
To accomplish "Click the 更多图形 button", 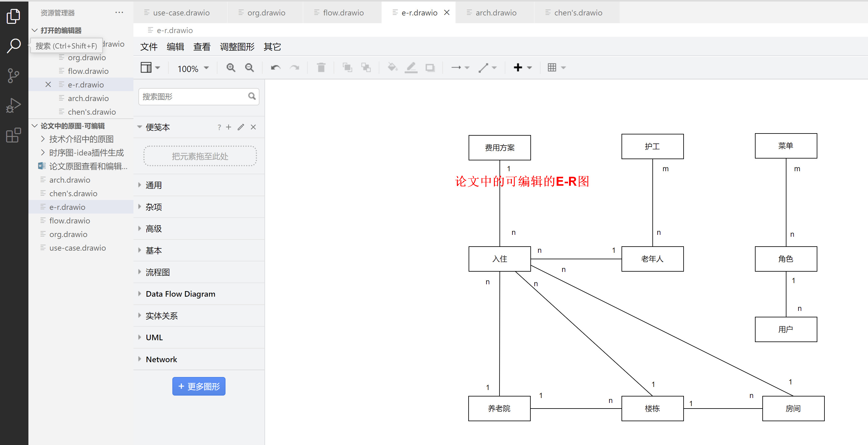I will coord(199,386).
